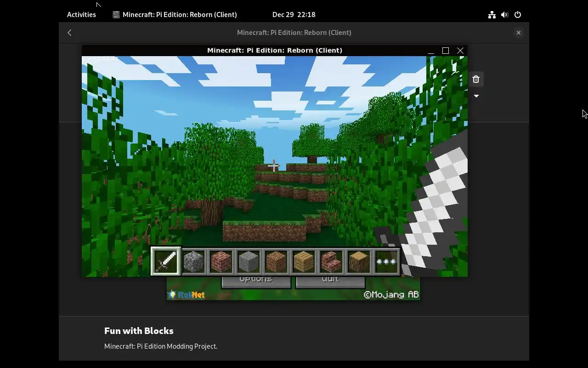Click Minecraft: Pi Edition Modding Project text
The height and width of the screenshot is (368, 588).
point(161,346)
